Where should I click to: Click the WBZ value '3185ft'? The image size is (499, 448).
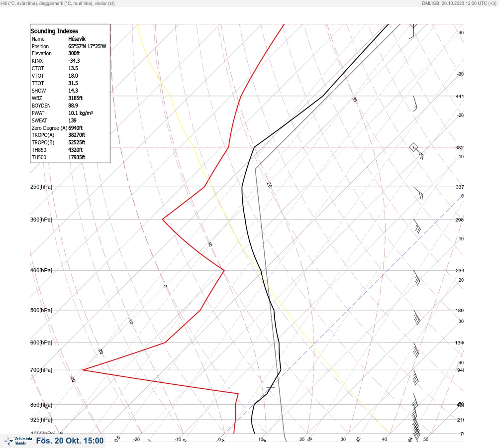(x=76, y=98)
